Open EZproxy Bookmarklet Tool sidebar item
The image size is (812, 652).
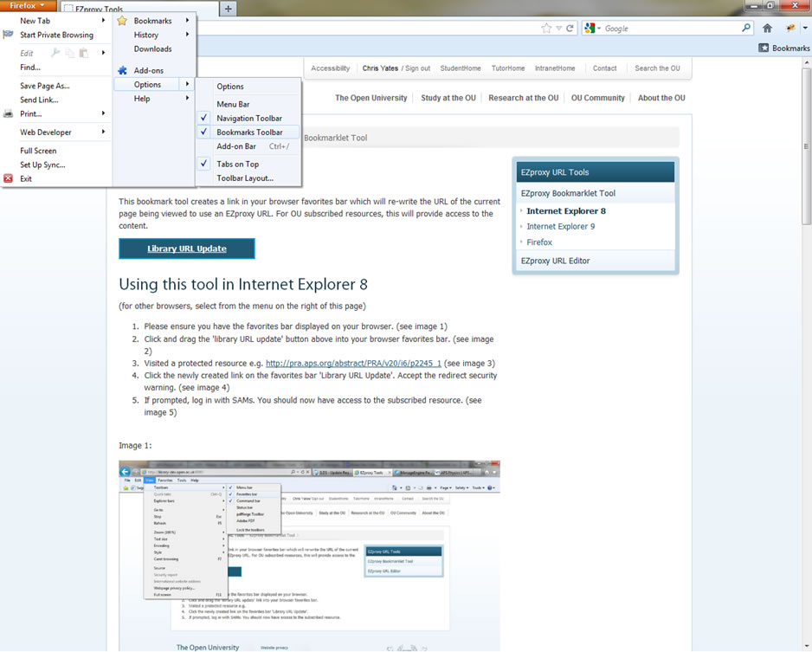tap(568, 193)
